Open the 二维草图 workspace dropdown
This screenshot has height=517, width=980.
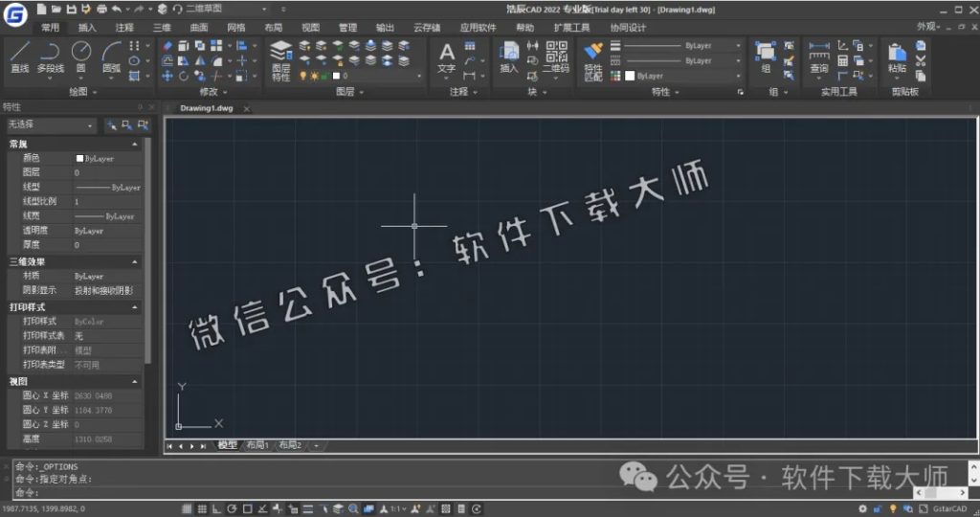tap(228, 10)
